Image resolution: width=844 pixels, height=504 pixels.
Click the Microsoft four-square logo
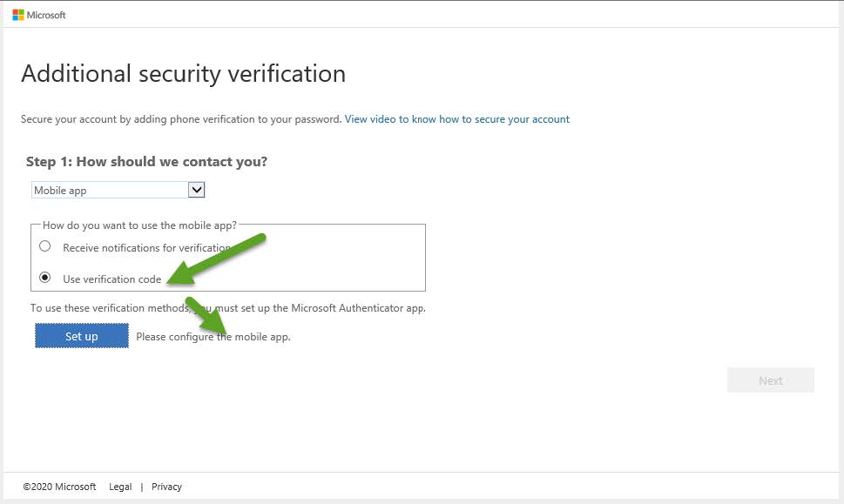(x=18, y=15)
